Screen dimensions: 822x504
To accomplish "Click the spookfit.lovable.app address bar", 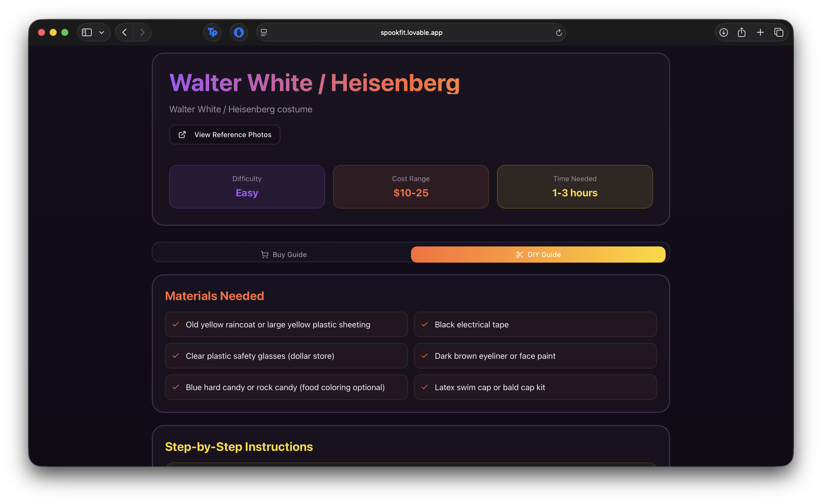I will pyautogui.click(x=411, y=33).
